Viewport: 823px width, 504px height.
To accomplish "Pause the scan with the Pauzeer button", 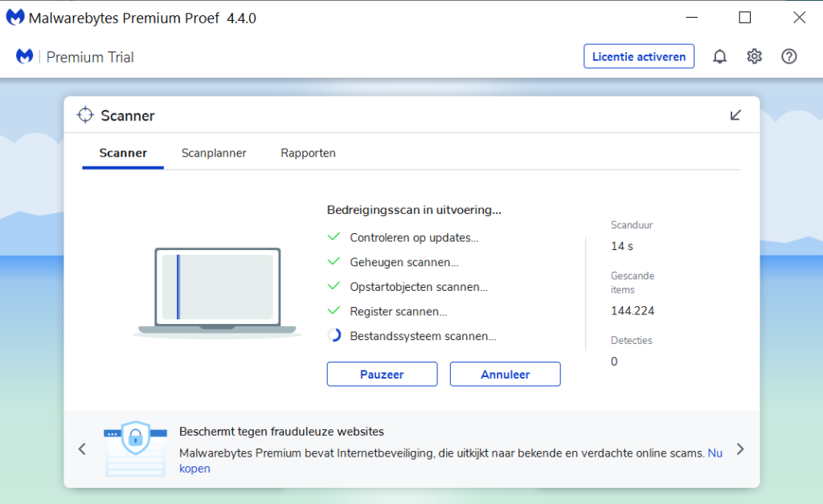I will pyautogui.click(x=382, y=374).
